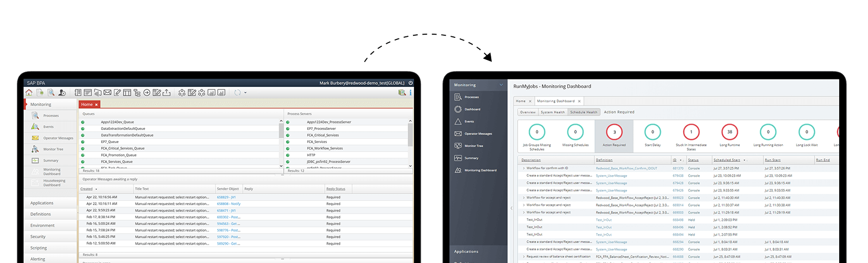Switch to the System Health view
This screenshot has width=868, height=263.
click(x=553, y=112)
